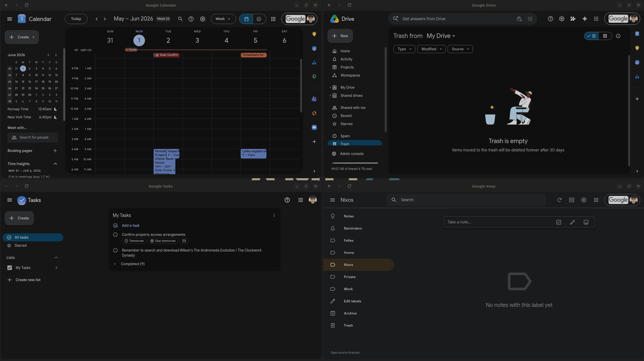Refresh notes in Google Keep
The height and width of the screenshot is (361, 644).
pyautogui.click(x=559, y=200)
